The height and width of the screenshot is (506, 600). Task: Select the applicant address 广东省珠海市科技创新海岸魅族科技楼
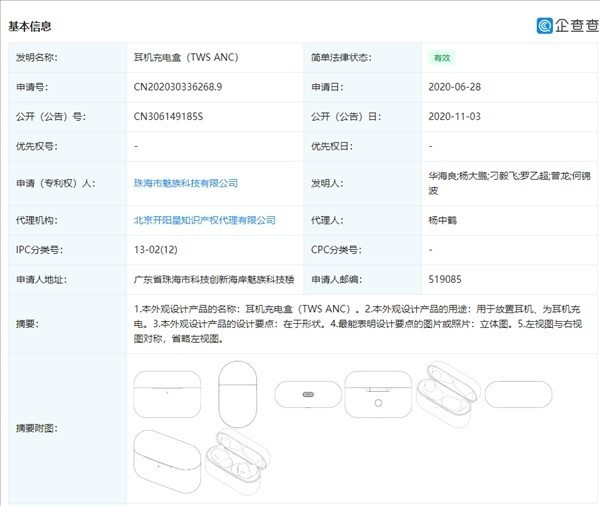pos(214,279)
